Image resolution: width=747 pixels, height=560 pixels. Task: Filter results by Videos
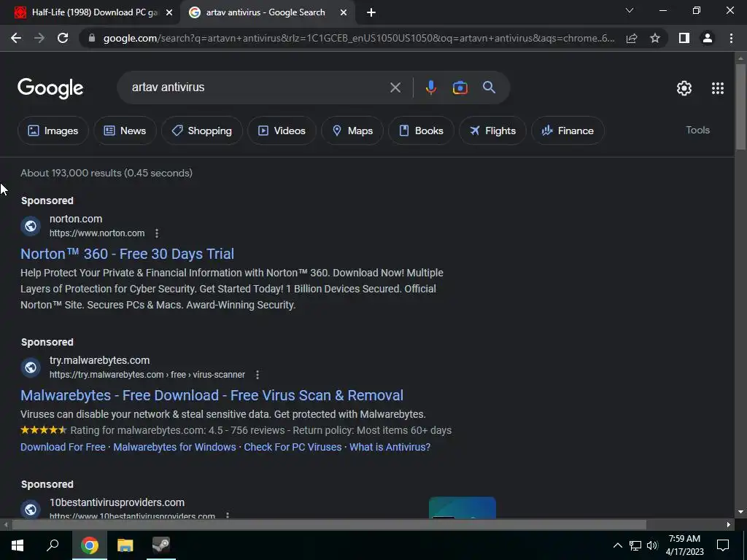282,131
